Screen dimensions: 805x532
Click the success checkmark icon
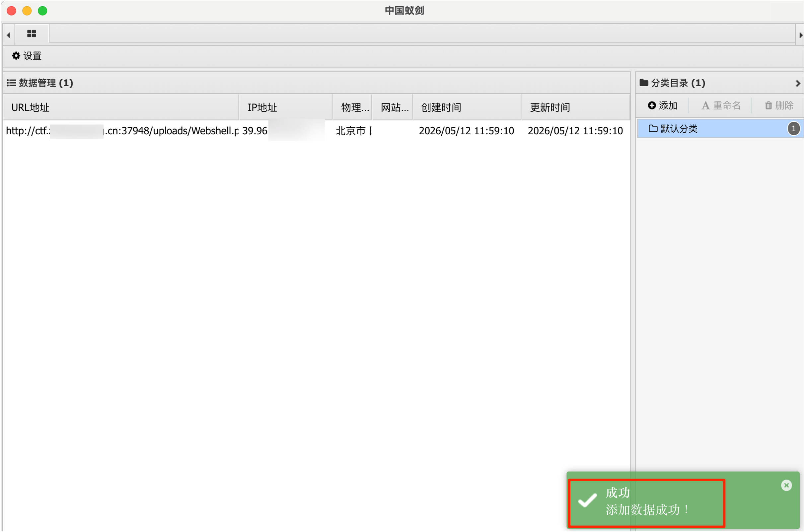pyautogui.click(x=587, y=500)
